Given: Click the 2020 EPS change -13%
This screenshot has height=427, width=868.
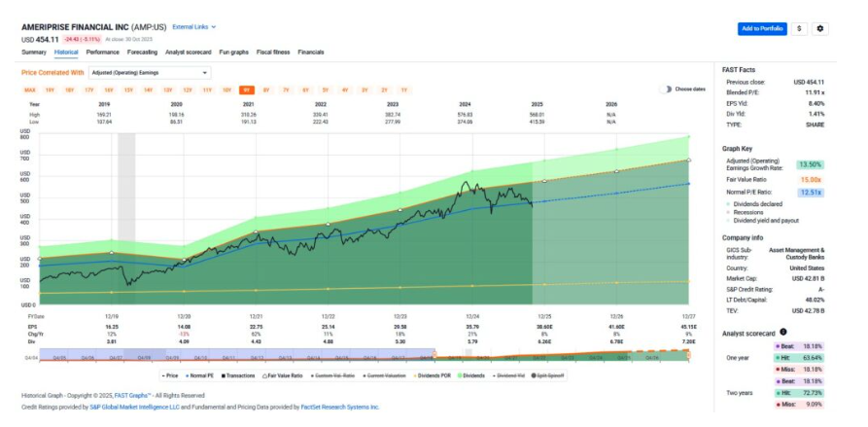Looking at the screenshot, I should 184,335.
